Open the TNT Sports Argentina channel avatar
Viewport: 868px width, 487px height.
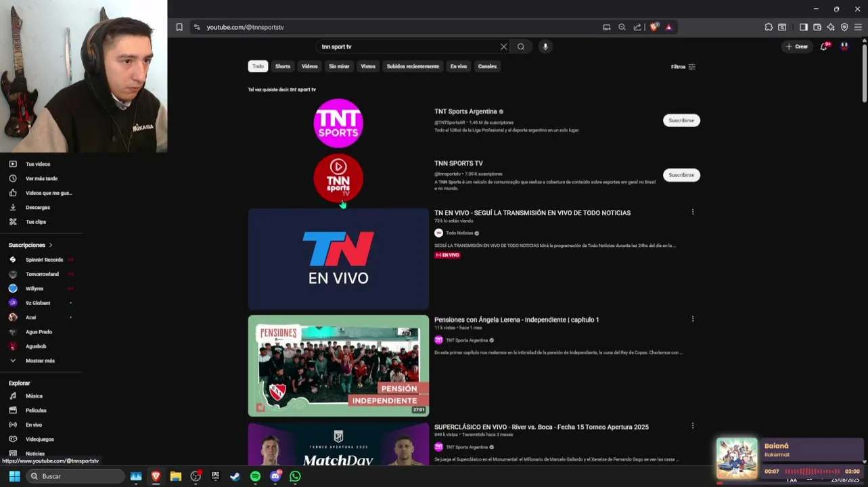(x=338, y=123)
